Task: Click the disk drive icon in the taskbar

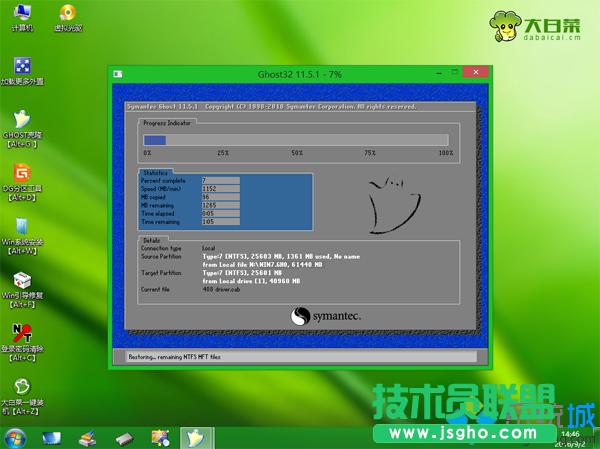Action: [123, 438]
